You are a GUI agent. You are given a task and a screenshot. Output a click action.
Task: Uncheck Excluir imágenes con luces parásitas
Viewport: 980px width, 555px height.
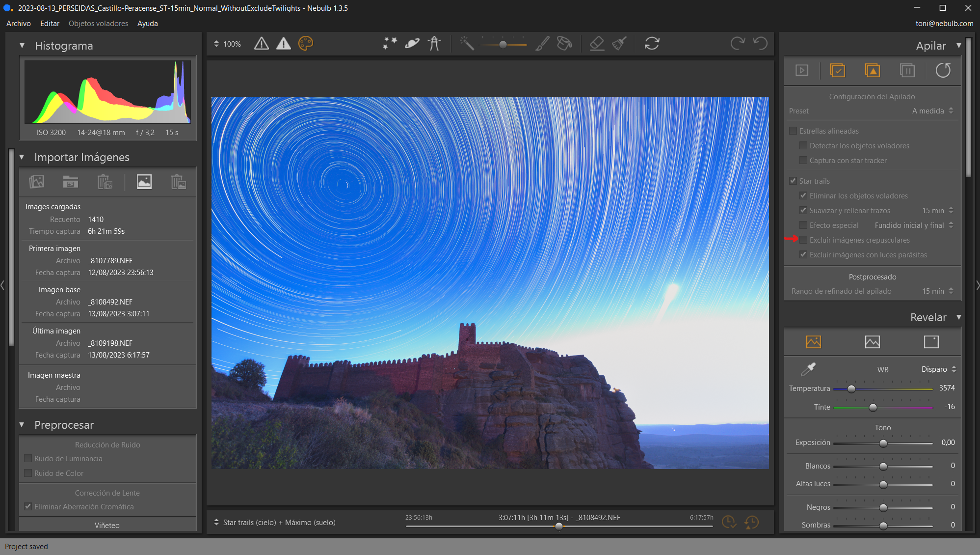pos(803,254)
